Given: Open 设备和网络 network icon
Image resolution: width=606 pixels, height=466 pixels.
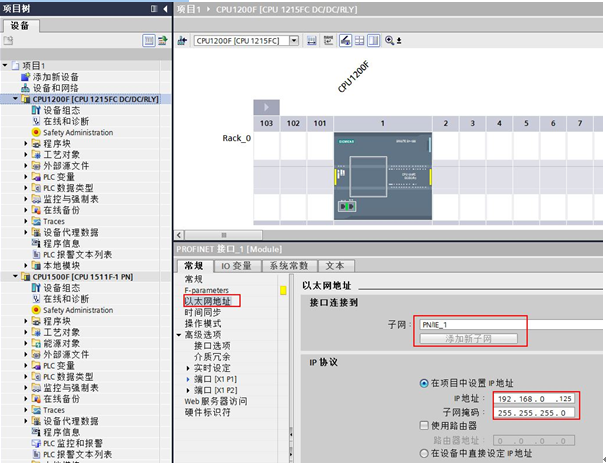Looking at the screenshot, I should tap(25, 88).
